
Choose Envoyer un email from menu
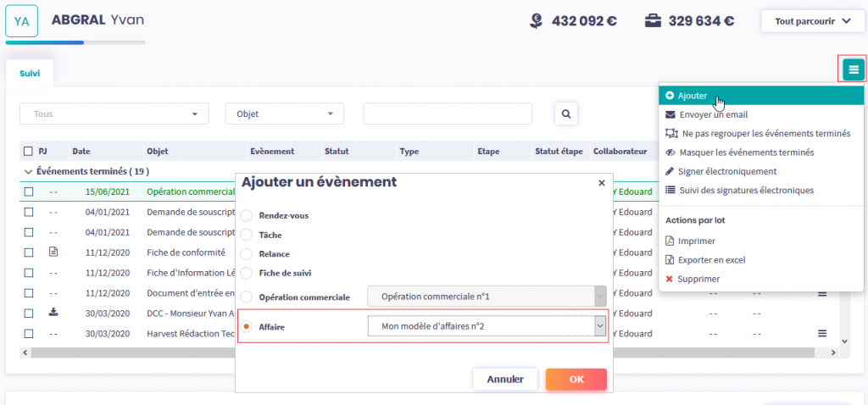[713, 114]
